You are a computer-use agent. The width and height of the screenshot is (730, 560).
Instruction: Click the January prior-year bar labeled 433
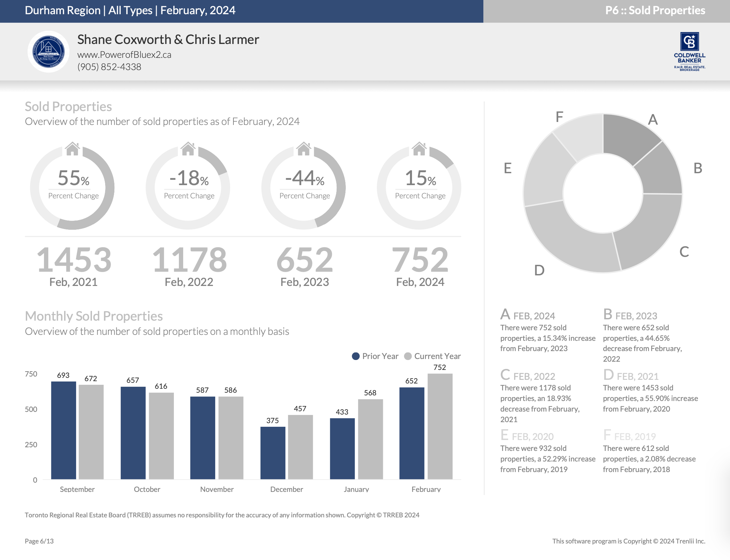[x=342, y=449]
